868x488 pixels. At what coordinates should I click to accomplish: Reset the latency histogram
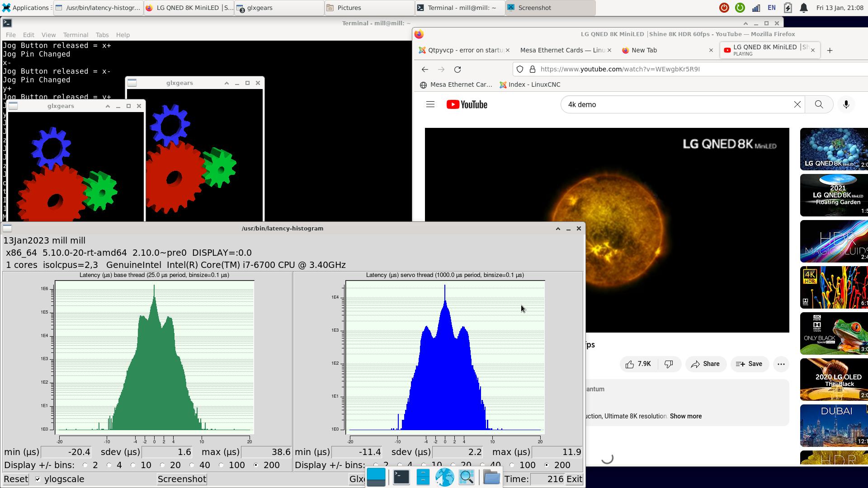[16, 479]
